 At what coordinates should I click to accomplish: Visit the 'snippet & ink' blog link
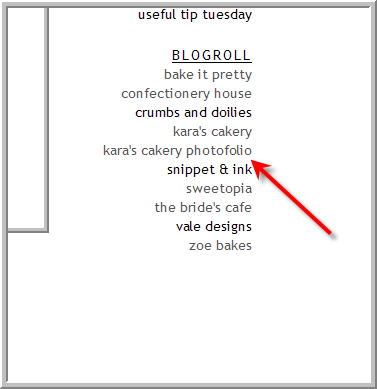[210, 170]
